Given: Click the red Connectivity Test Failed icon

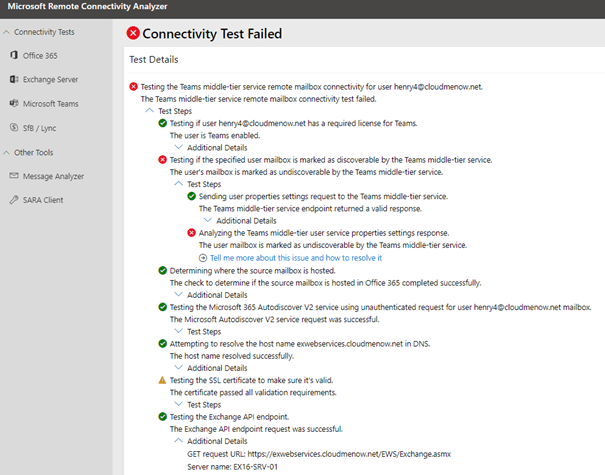Looking at the screenshot, I should tap(133, 34).
